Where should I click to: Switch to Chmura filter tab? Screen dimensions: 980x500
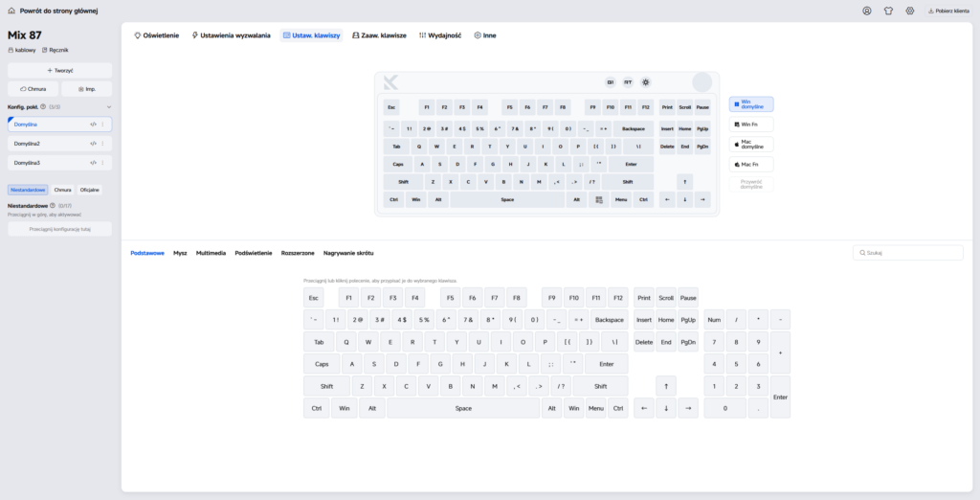(62, 190)
